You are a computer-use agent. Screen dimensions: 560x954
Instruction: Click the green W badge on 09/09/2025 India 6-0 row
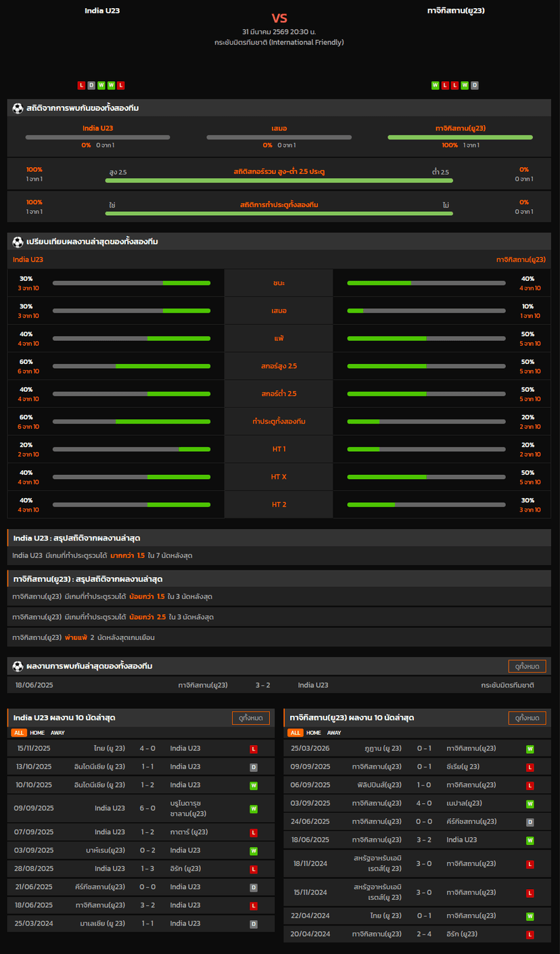[254, 809]
